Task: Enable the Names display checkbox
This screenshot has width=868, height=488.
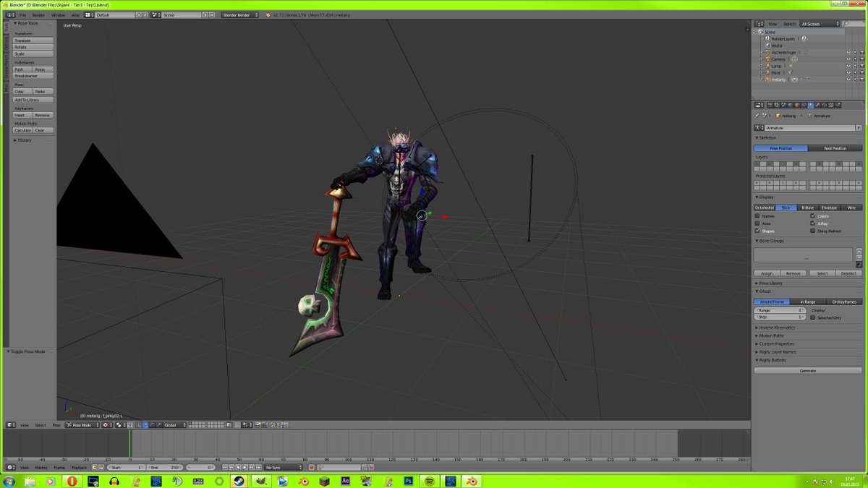Action: point(757,215)
